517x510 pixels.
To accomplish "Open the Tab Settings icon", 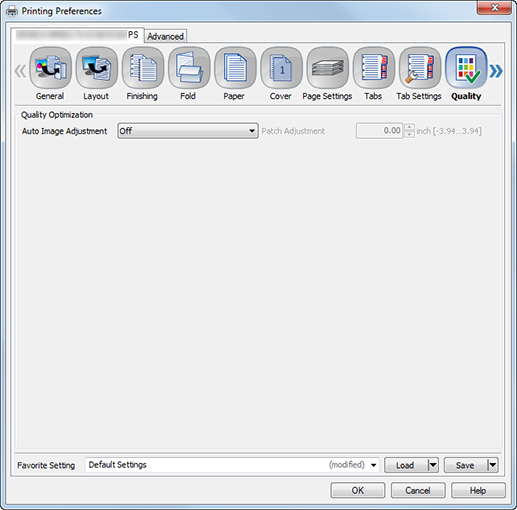I will point(420,68).
